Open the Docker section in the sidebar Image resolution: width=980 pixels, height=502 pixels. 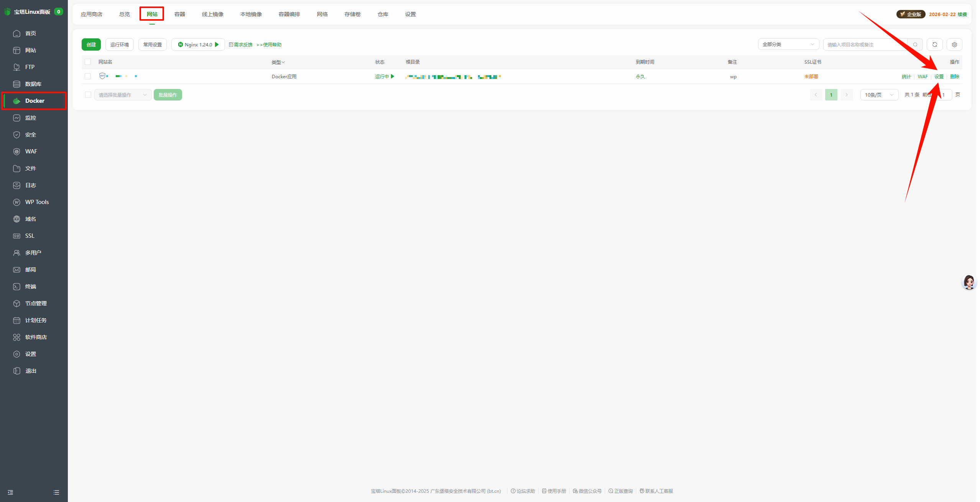coord(34,100)
